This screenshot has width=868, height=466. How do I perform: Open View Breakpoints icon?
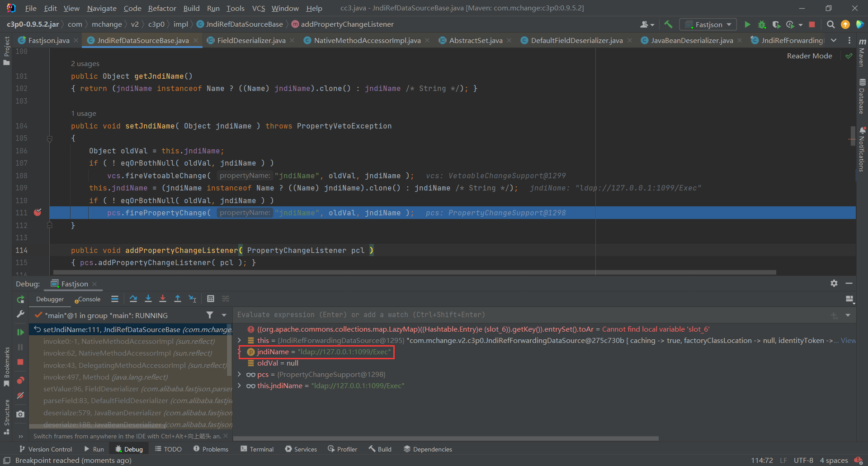pos(20,380)
